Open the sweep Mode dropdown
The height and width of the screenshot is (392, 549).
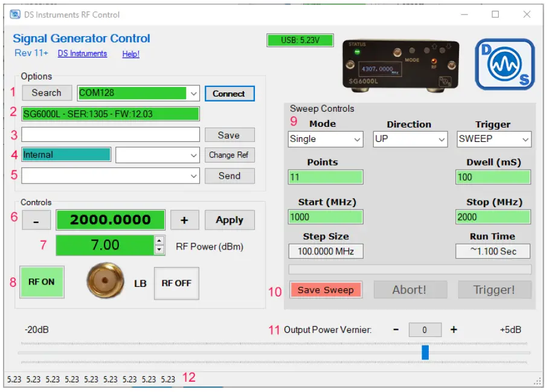[326, 139]
